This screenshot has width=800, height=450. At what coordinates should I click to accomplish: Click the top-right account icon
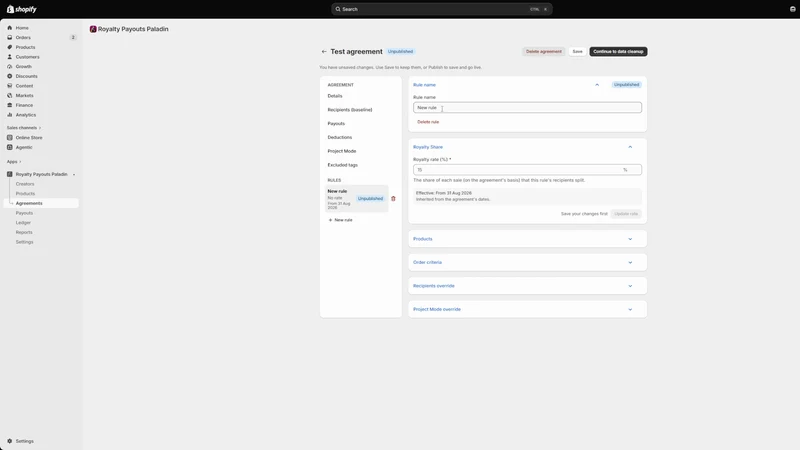(x=792, y=9)
